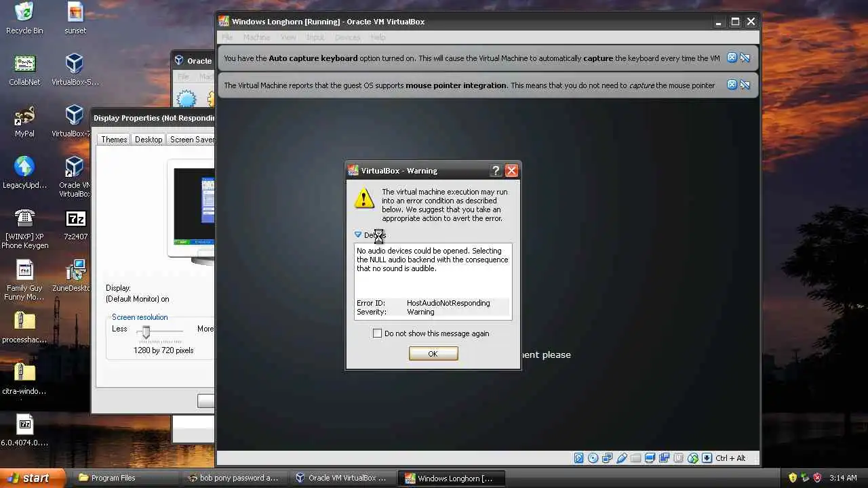Click the Display Properties window title bar

coord(153,118)
